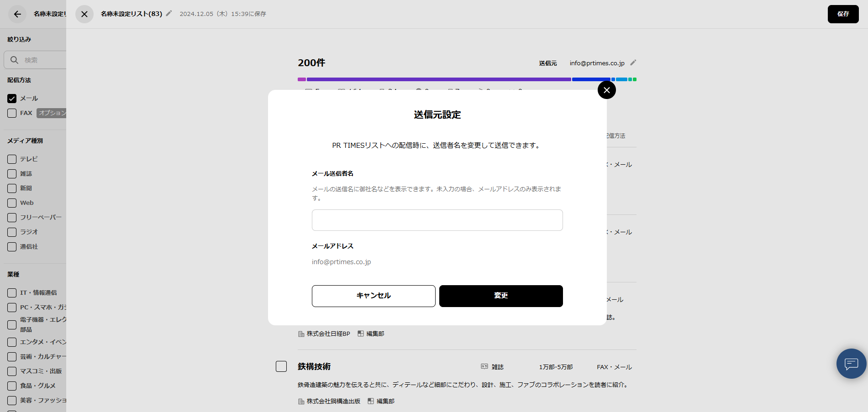
Task: Click 株式会社日経BP company name
Action: (x=328, y=334)
